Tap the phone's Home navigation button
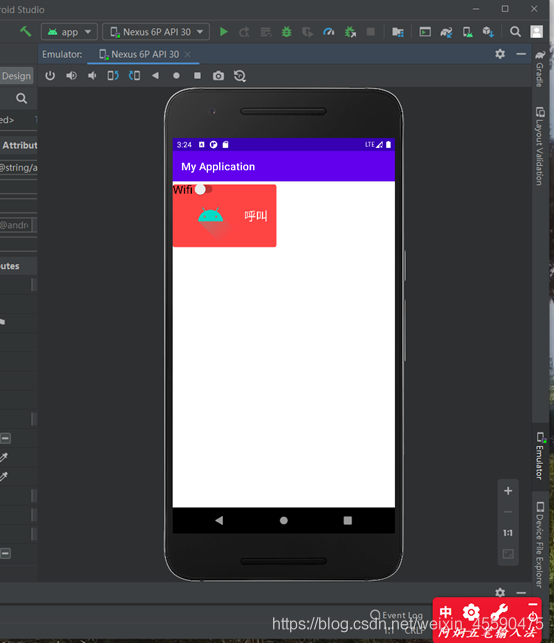The height and width of the screenshot is (643, 554). [283, 520]
